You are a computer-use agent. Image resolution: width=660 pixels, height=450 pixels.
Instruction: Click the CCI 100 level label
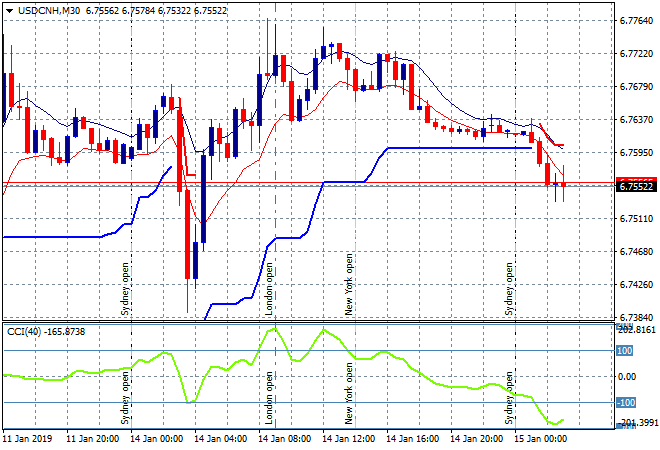(625, 351)
